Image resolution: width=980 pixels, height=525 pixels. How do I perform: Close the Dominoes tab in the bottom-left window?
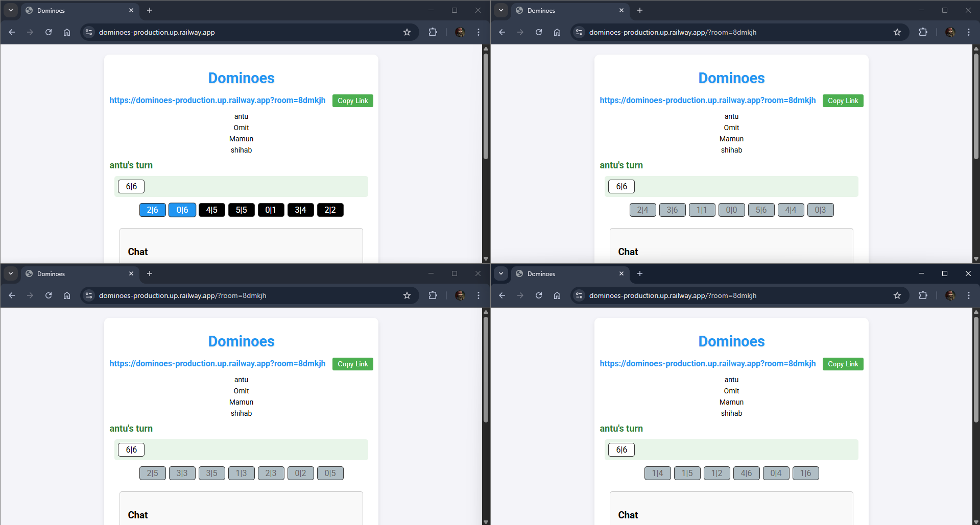[x=131, y=273]
